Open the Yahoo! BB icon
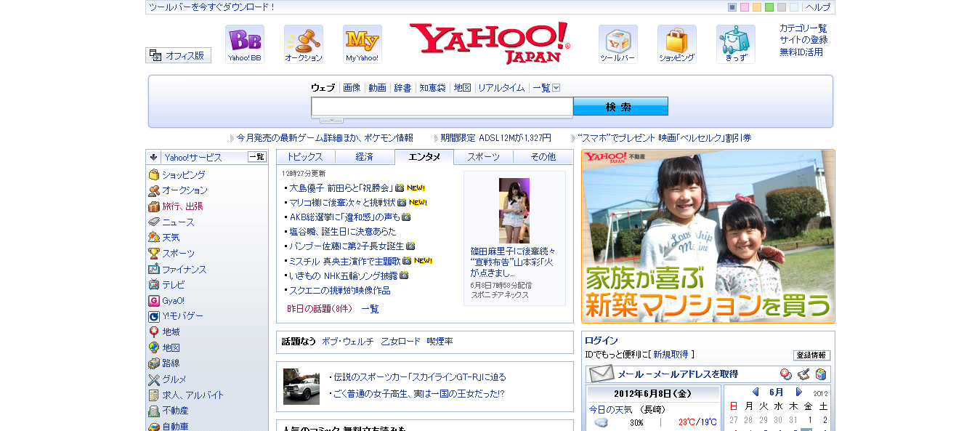This screenshot has height=431, width=980. (x=244, y=44)
